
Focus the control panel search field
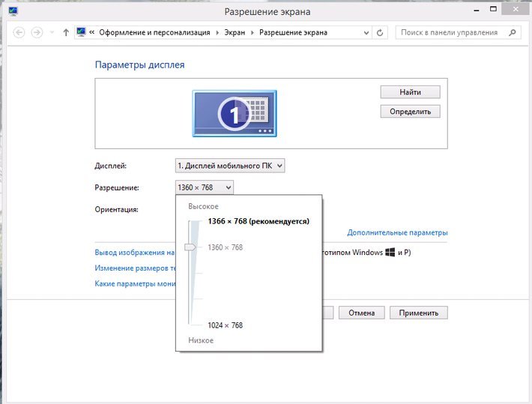458,32
